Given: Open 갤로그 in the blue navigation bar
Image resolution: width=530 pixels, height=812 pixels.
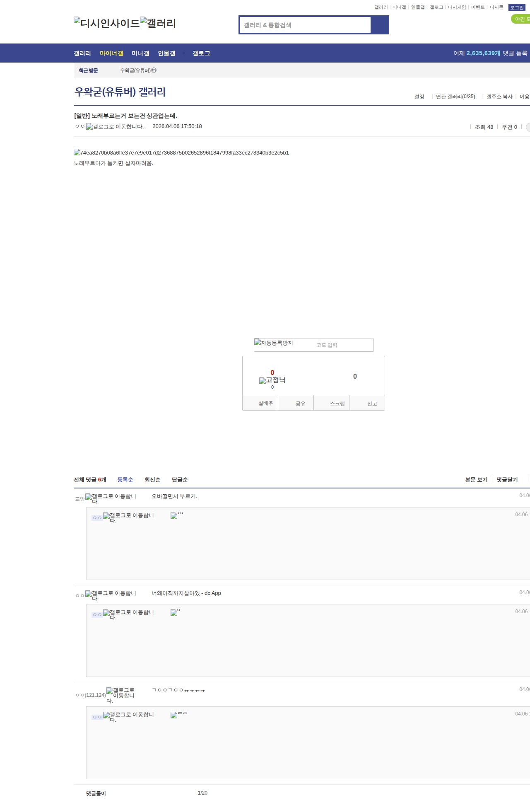Looking at the screenshot, I should (201, 53).
